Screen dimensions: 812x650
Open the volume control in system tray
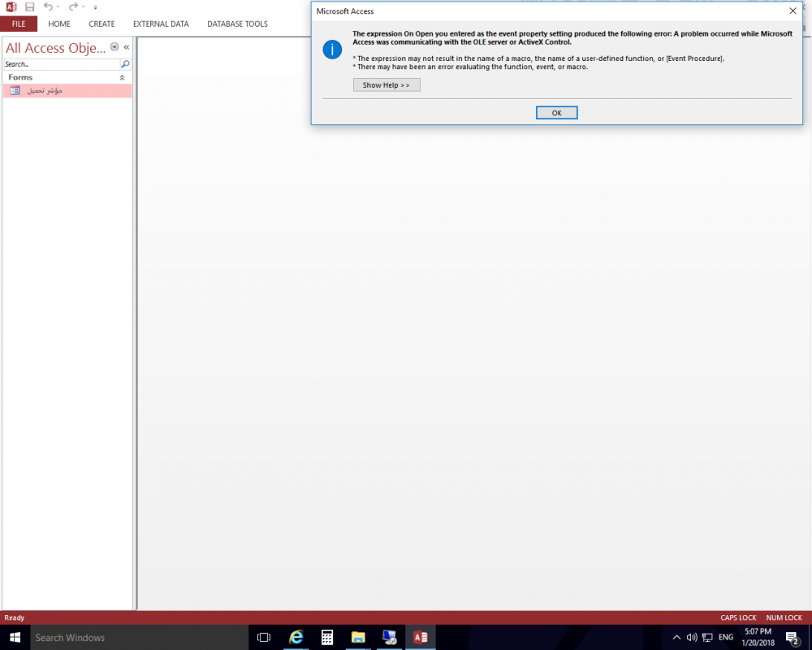point(692,638)
